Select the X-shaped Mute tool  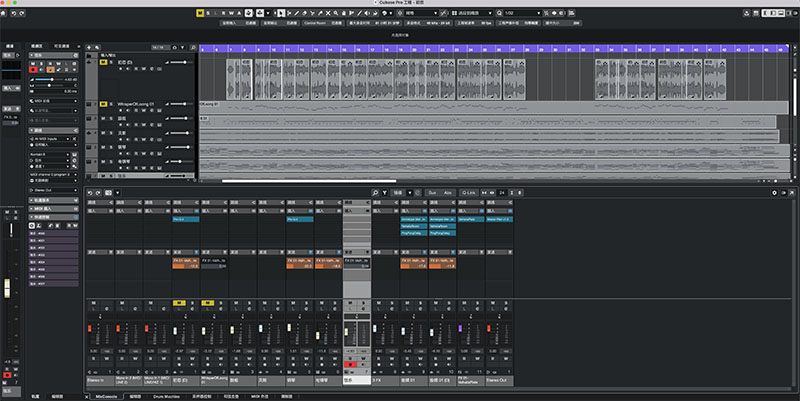coord(328,13)
